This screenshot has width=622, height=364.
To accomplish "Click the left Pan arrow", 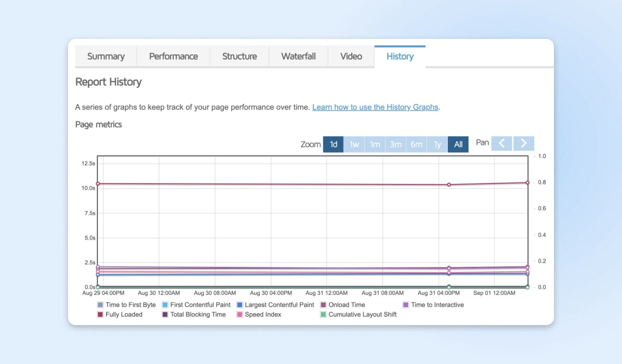I will click(502, 143).
